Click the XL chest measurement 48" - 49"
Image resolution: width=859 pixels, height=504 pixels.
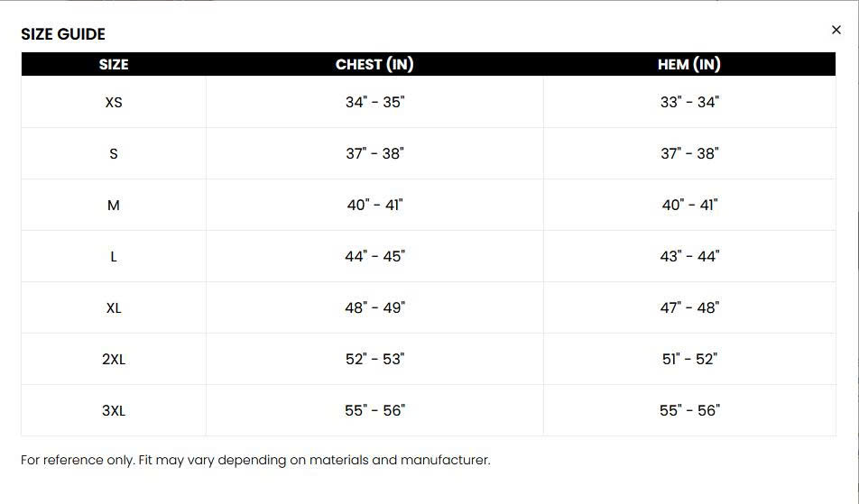click(x=374, y=308)
